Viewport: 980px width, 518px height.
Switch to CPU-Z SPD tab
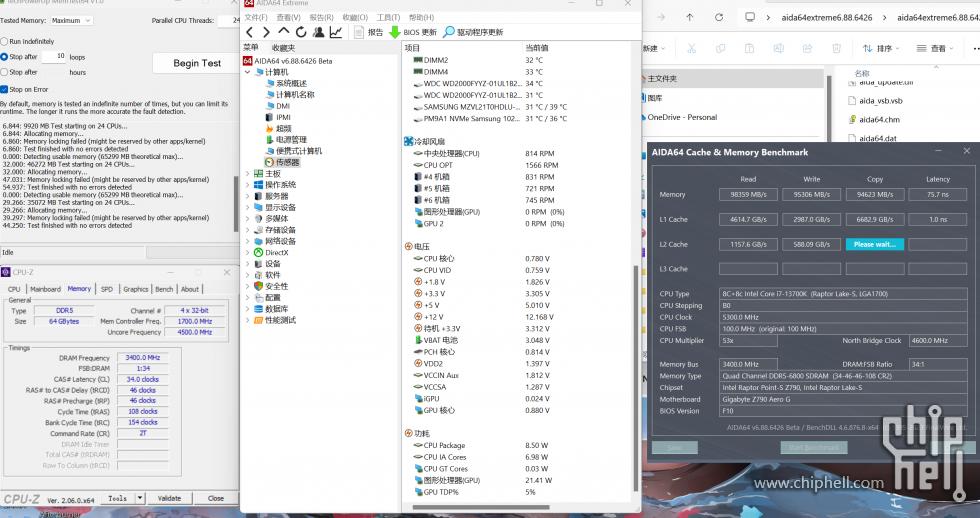click(x=107, y=289)
